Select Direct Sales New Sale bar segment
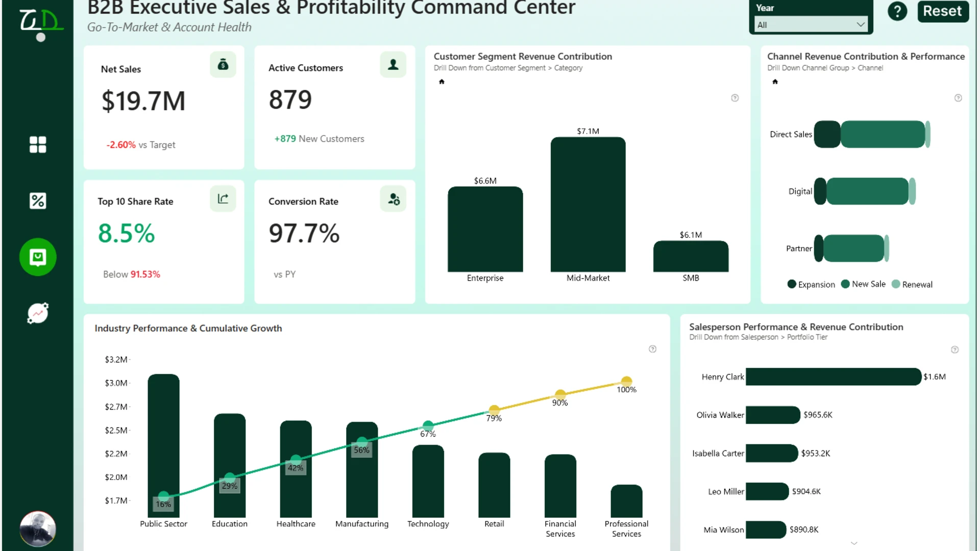This screenshot has width=980, height=551. coord(883,134)
